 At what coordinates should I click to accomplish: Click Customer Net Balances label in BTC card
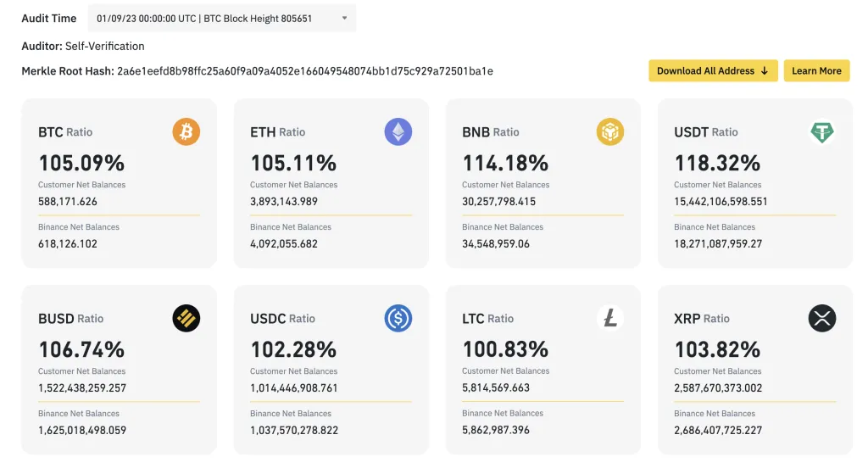pos(82,185)
